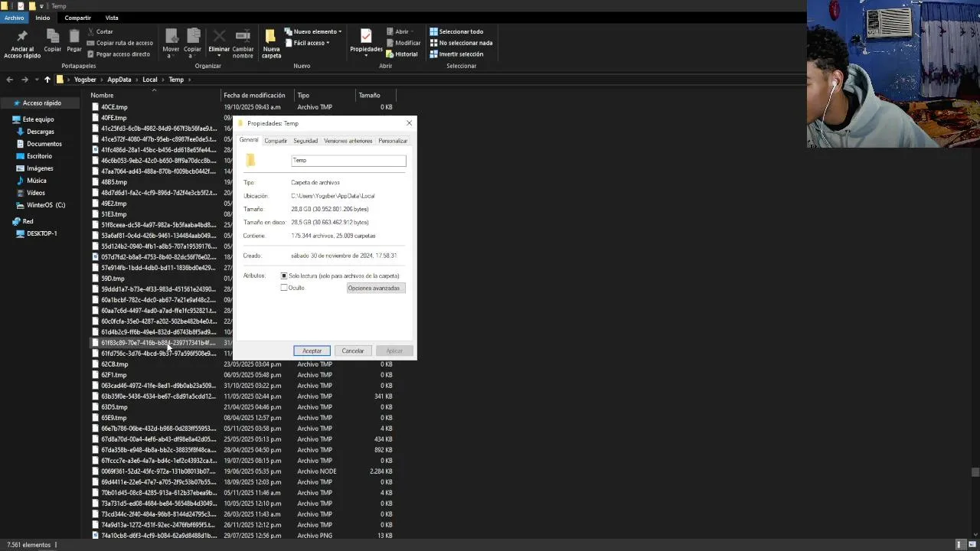Open the Seguridad tab in Propiedades dialog
This screenshot has width=980, height=551.
(x=305, y=141)
